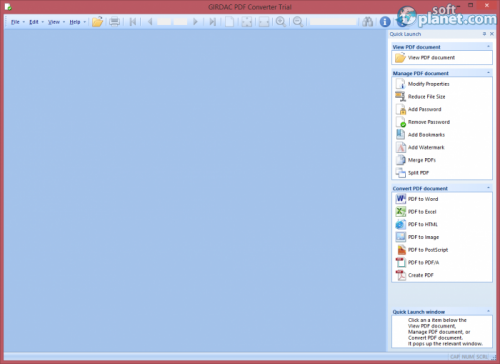This screenshot has height=364, width=500.
Task: Click the blue info icon
Action: pyautogui.click(x=385, y=22)
